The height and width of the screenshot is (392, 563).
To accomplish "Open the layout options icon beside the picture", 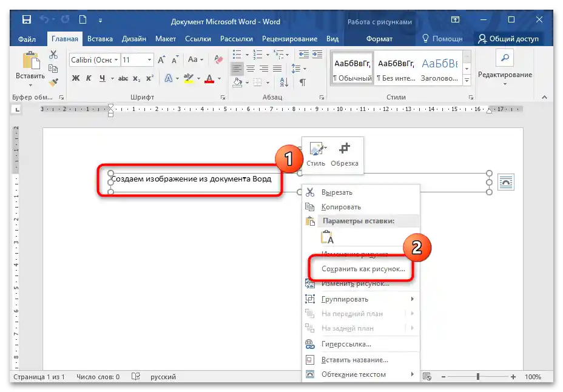I will [506, 183].
